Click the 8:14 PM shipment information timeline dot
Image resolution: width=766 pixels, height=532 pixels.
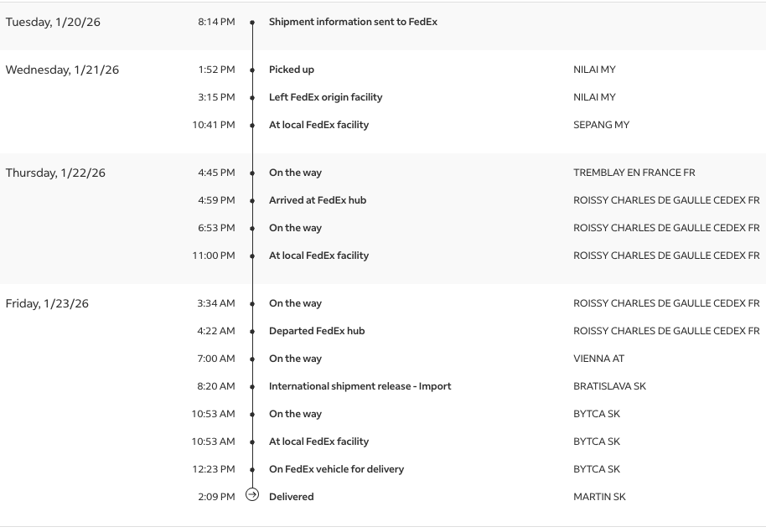click(x=252, y=22)
